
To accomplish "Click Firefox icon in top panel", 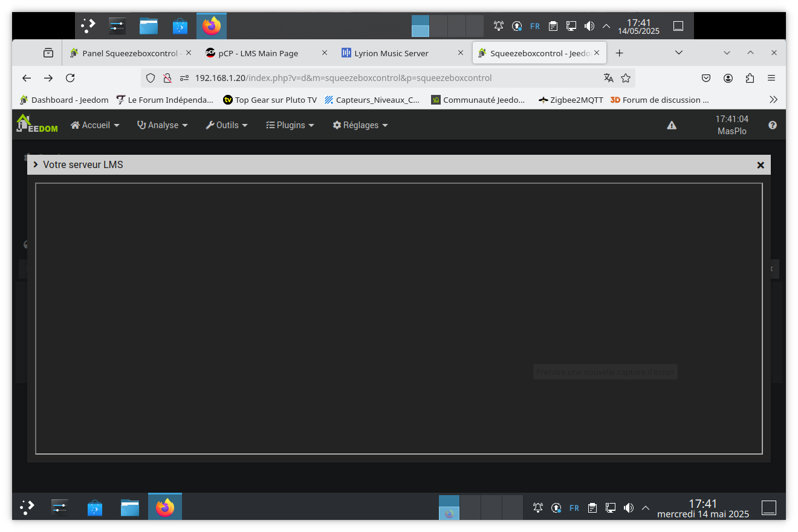I will pos(212,26).
